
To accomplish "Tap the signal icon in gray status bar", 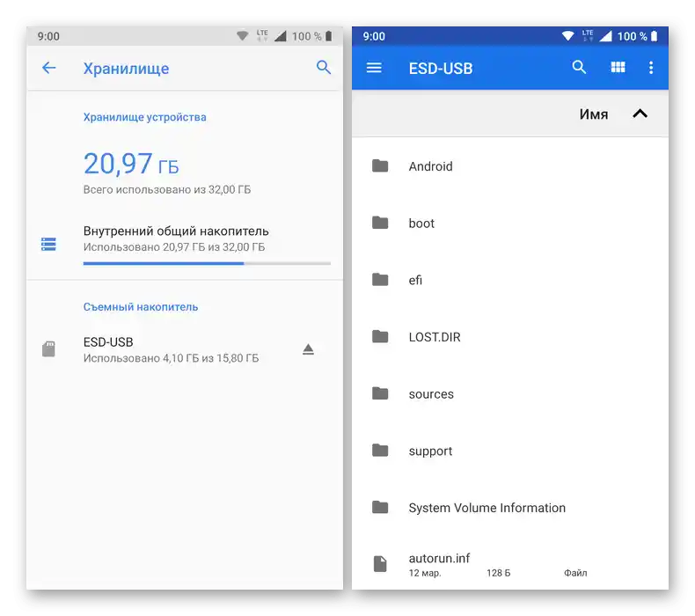I will point(280,36).
